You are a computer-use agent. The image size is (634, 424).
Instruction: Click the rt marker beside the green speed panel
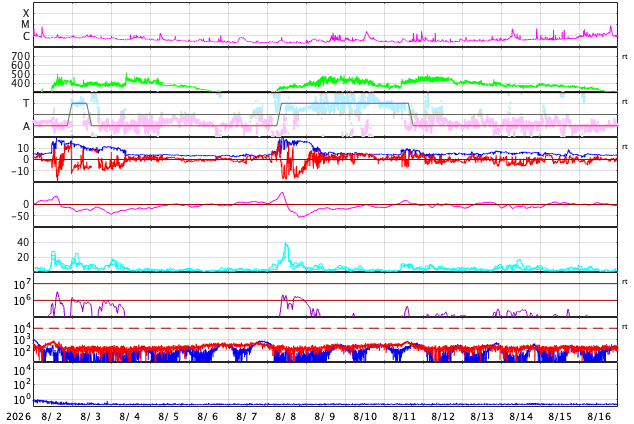pyautogui.click(x=625, y=57)
